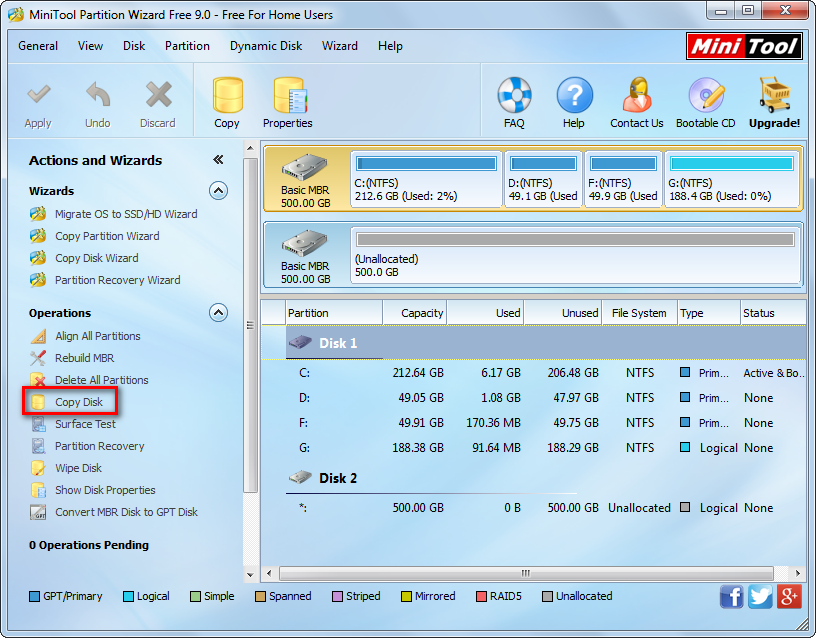Choose the Wipe Disk operation

79,468
